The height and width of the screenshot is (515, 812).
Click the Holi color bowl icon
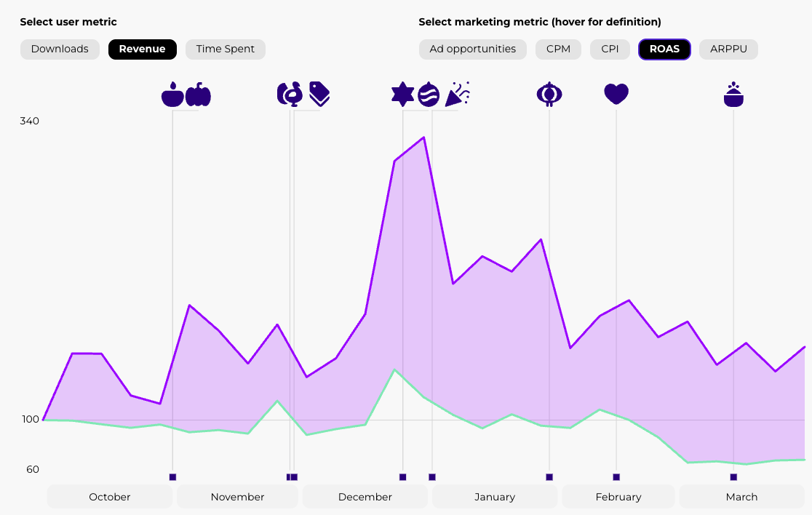tap(733, 95)
